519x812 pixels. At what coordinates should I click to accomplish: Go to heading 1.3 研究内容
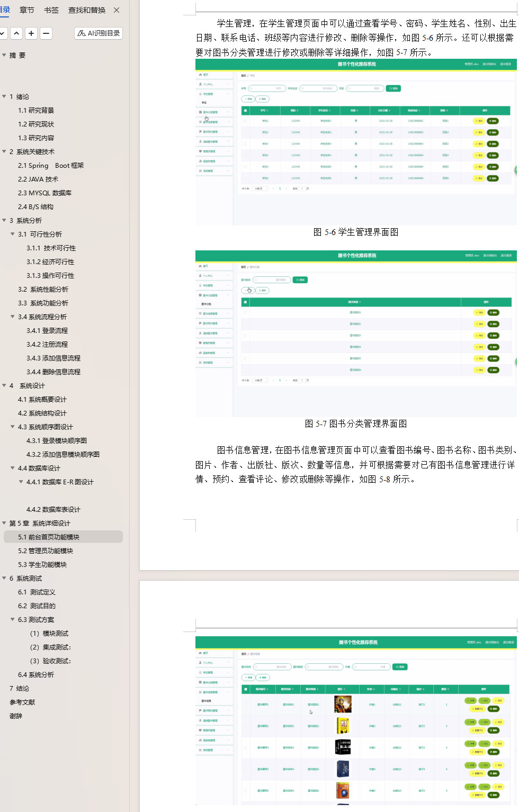(36, 138)
